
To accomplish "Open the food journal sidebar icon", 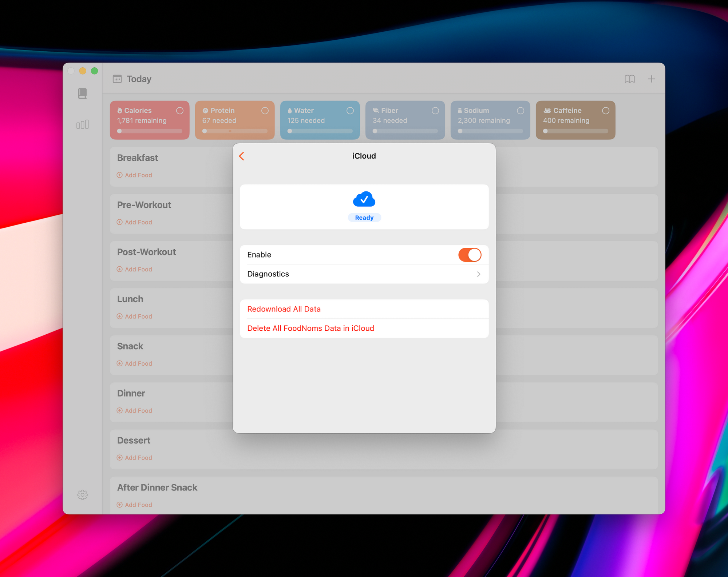I will pyautogui.click(x=83, y=93).
